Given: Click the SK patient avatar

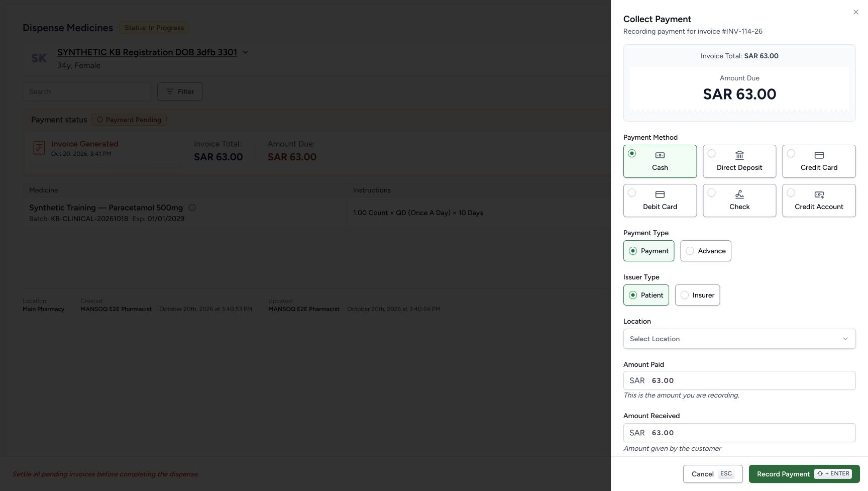Looking at the screenshot, I should pyautogui.click(x=39, y=58).
